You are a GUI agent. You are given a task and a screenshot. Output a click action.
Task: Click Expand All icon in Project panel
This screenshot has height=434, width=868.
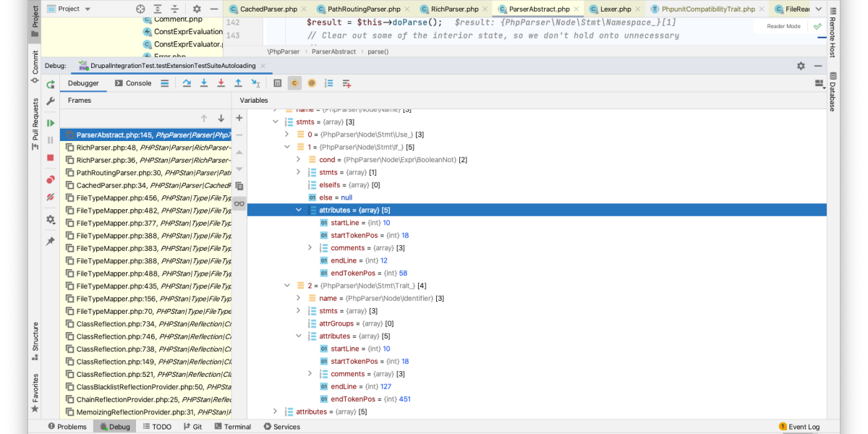158,9
